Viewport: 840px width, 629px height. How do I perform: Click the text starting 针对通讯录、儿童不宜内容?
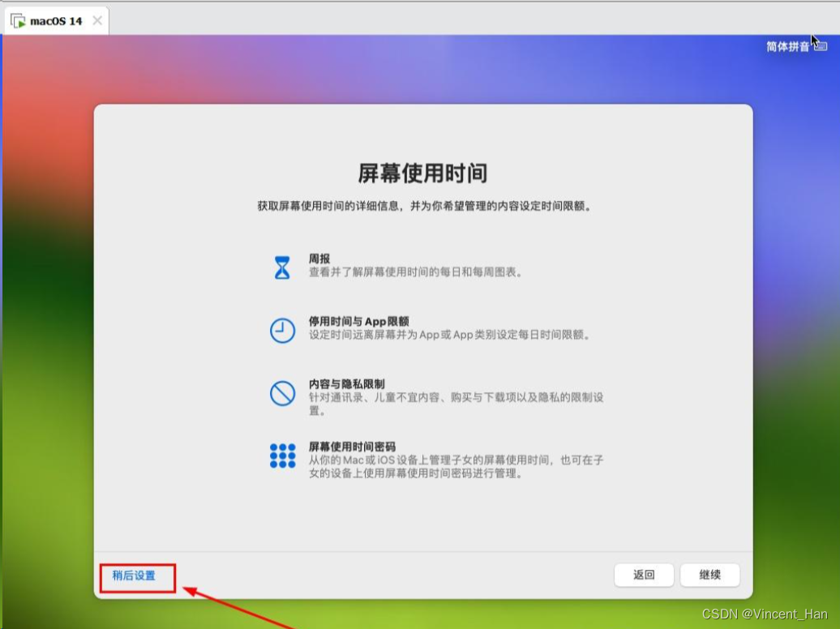456,404
